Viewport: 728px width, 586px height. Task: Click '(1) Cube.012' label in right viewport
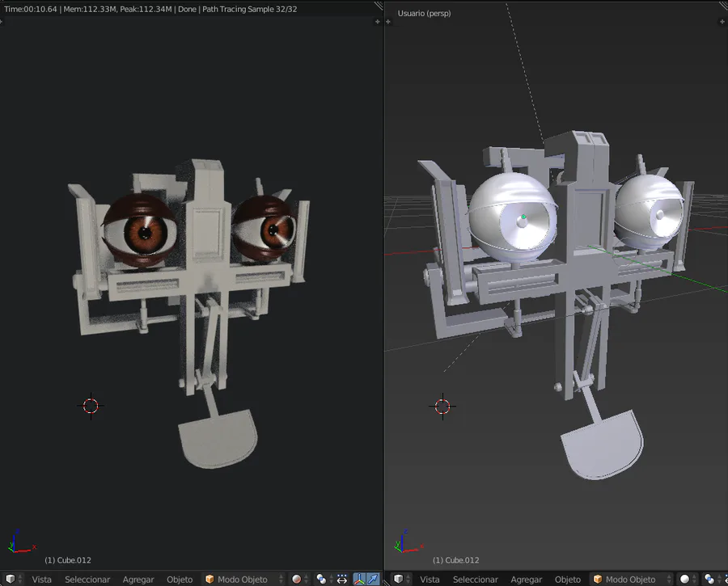[456, 560]
